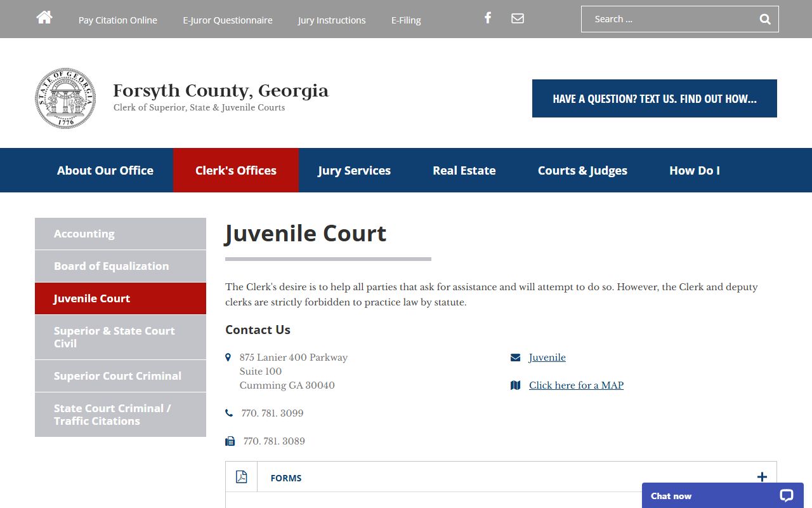The width and height of the screenshot is (812, 508).
Task: Click the phone number 770. 781. 3099
Action: pos(272,413)
